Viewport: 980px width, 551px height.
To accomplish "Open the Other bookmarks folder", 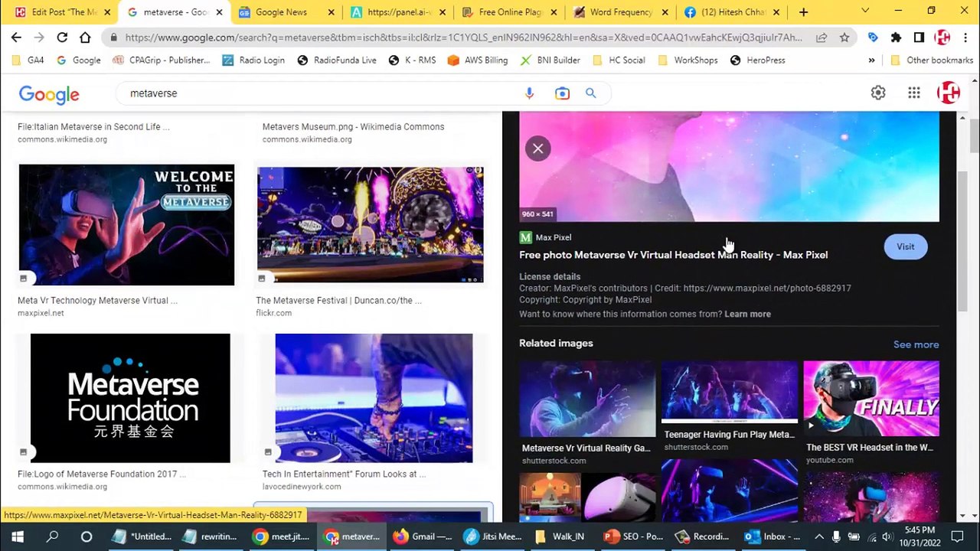I will pos(932,60).
